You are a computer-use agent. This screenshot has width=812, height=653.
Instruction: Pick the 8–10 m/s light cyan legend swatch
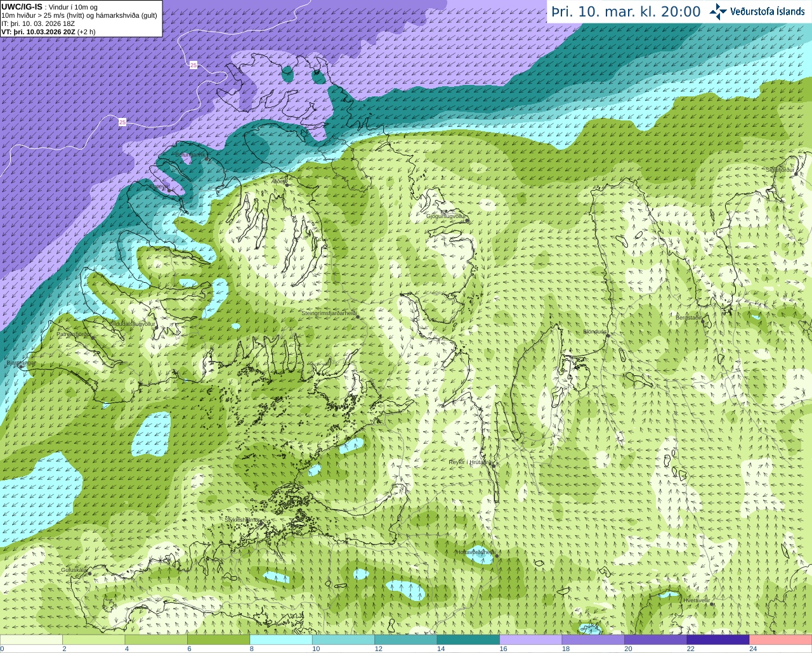tap(282, 640)
